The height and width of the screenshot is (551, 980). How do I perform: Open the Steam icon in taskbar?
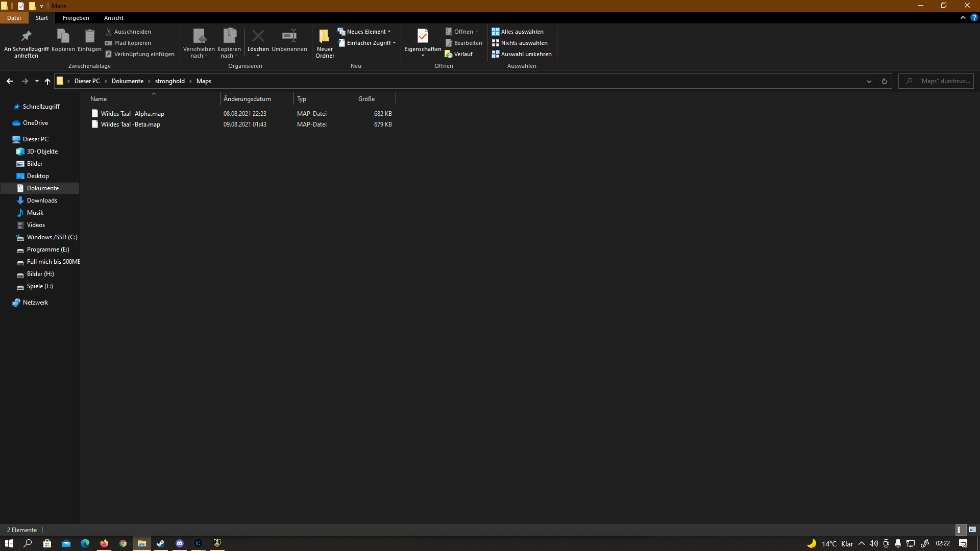[161, 543]
